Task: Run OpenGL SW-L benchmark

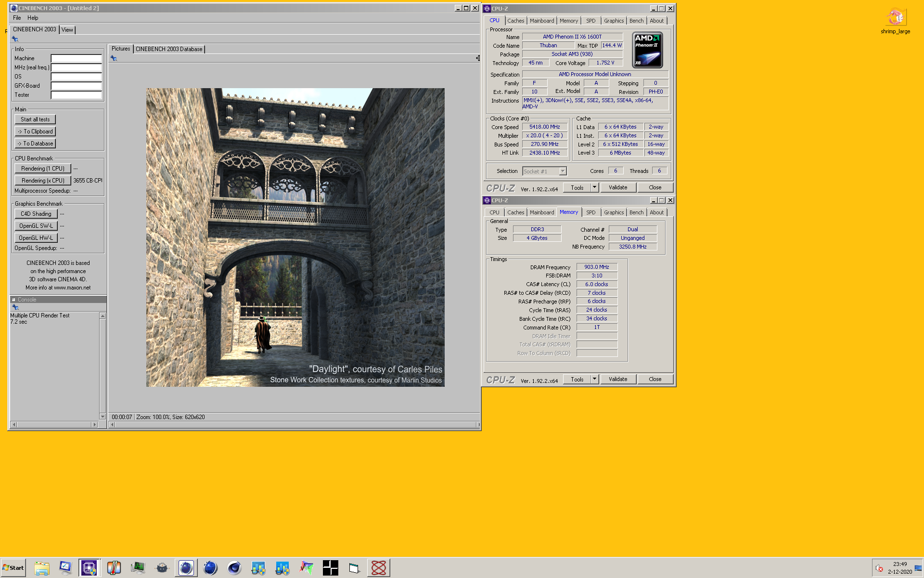Action: [x=36, y=226]
